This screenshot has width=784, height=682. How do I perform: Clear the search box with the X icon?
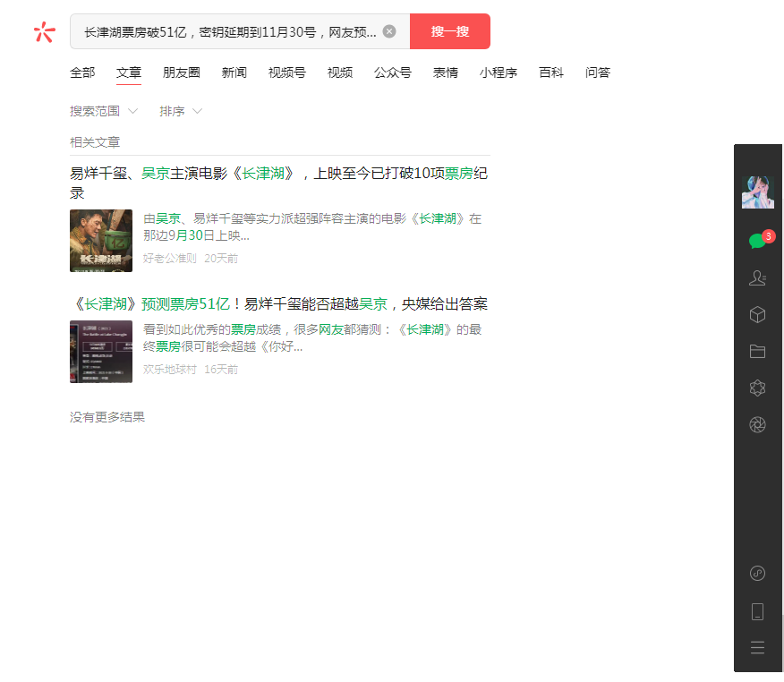389,31
